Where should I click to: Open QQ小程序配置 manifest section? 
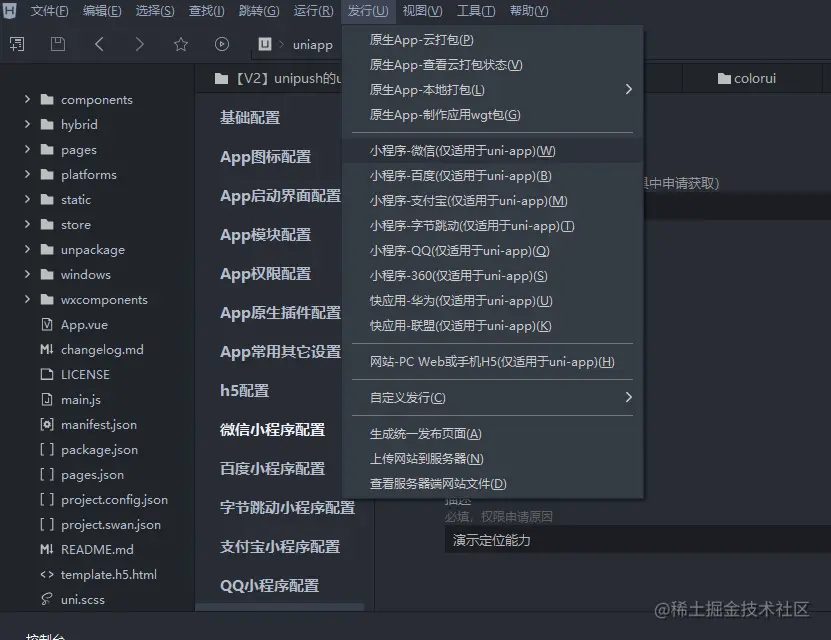269,586
